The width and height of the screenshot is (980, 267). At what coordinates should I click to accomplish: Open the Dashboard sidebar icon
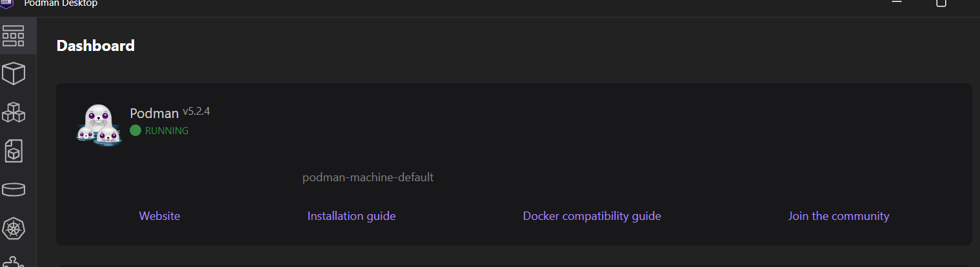[x=14, y=36]
